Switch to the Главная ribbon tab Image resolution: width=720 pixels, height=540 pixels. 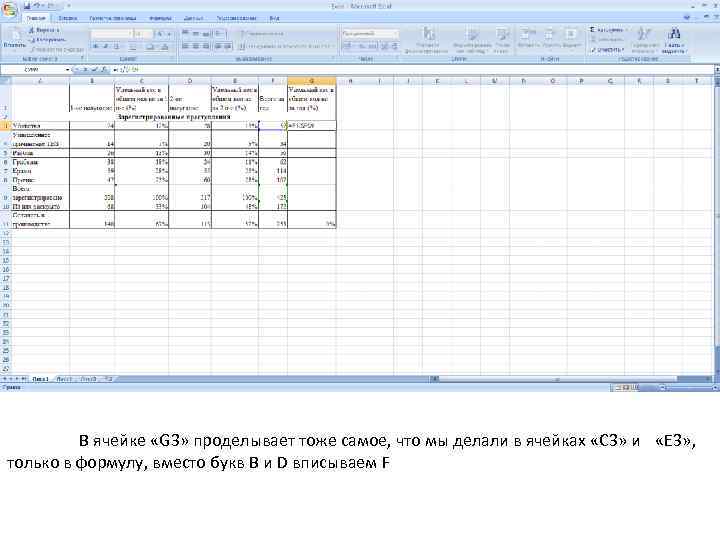point(36,18)
